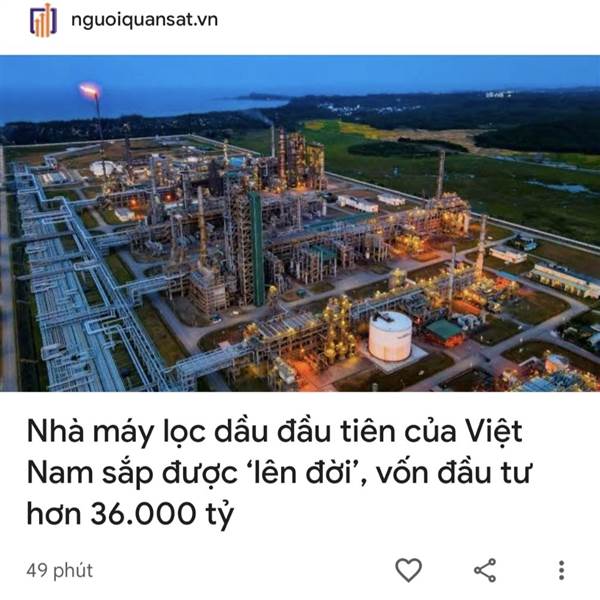Tap the nguoiquansat bar-chart logo icon
This screenshot has width=600, height=600.
click(x=43, y=20)
